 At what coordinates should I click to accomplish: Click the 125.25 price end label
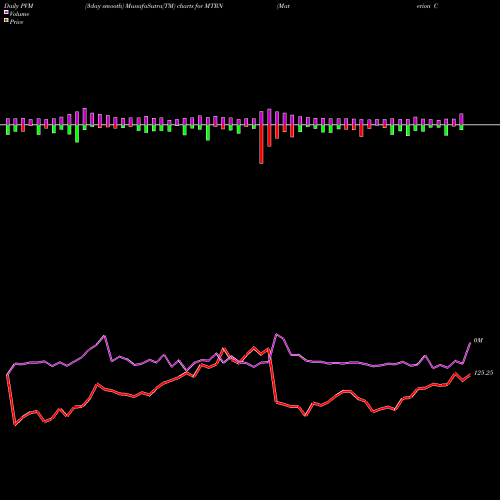483,373
